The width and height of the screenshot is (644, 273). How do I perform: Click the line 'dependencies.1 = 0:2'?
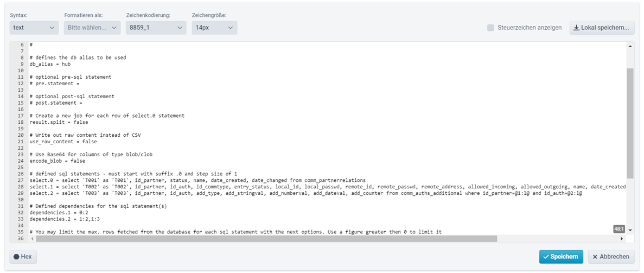click(59, 213)
